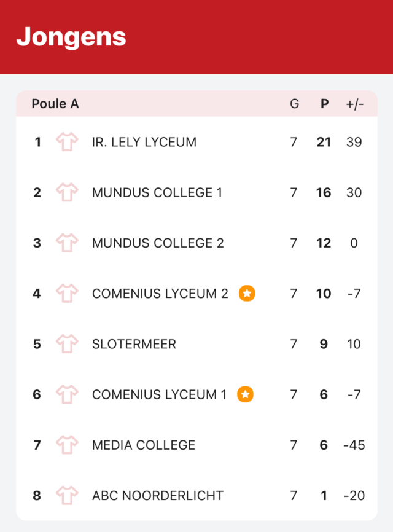Click the shirt icon beside COMENIUS LYCEUM 1
This screenshot has height=532, width=393.
(67, 394)
